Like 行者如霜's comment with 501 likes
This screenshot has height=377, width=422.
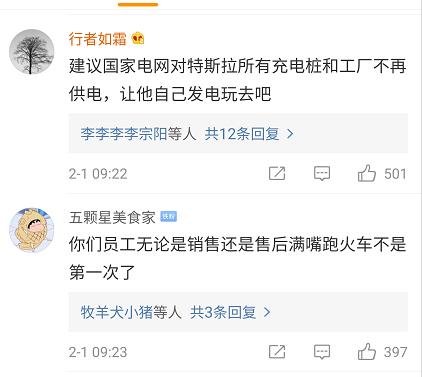(x=367, y=173)
